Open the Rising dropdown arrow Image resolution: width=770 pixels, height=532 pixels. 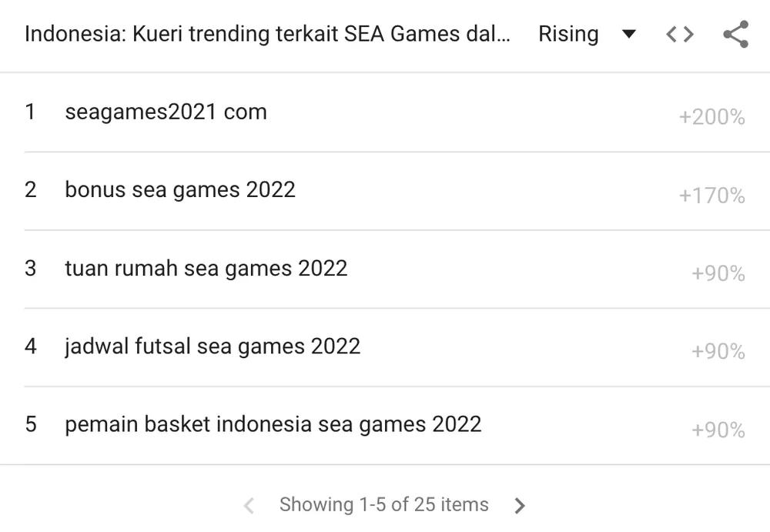coord(629,34)
